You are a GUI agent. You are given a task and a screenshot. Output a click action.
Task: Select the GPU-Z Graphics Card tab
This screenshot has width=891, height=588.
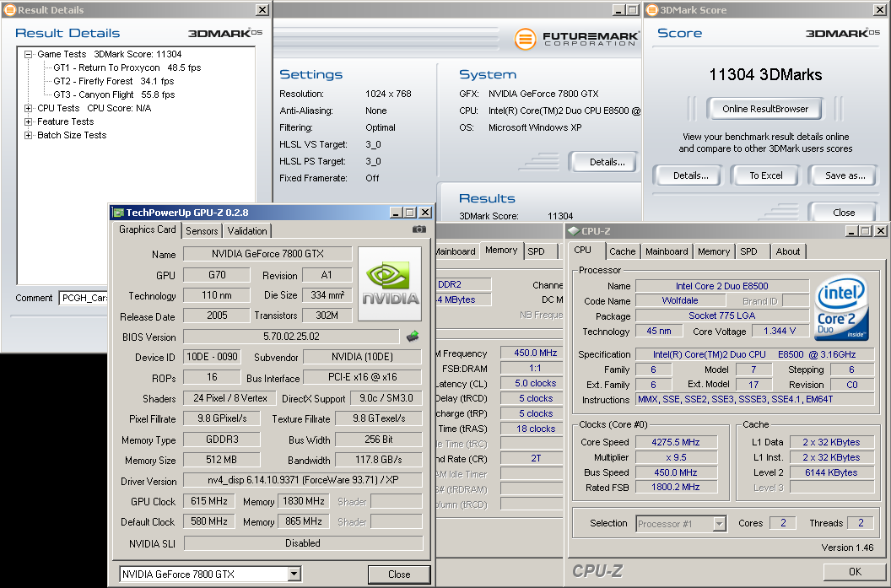click(x=147, y=229)
